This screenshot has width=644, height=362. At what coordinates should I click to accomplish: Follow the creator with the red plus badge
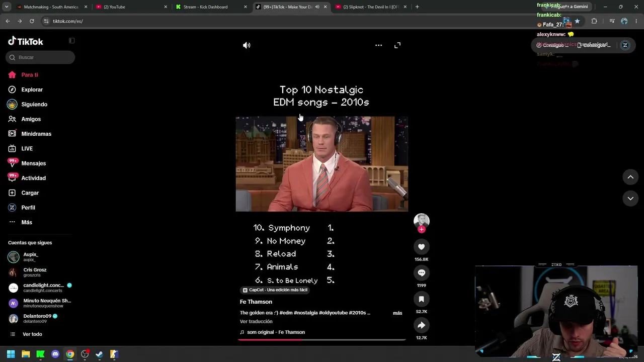(422, 229)
